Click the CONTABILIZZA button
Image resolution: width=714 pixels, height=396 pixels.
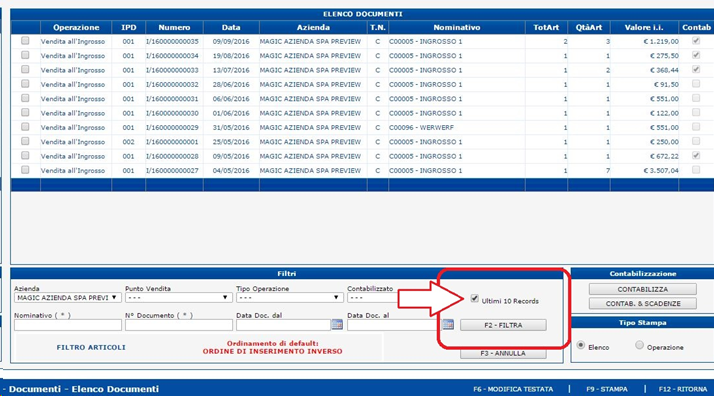click(643, 289)
